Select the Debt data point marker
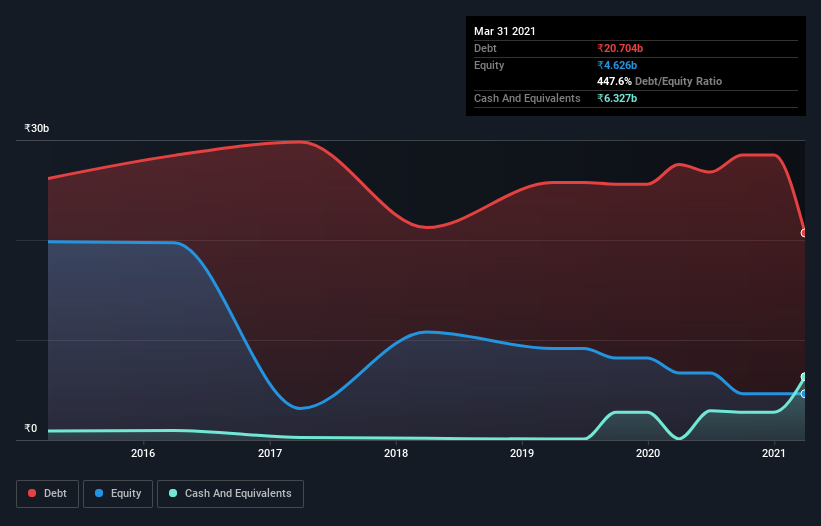The height and width of the screenshot is (526, 821). coord(804,233)
